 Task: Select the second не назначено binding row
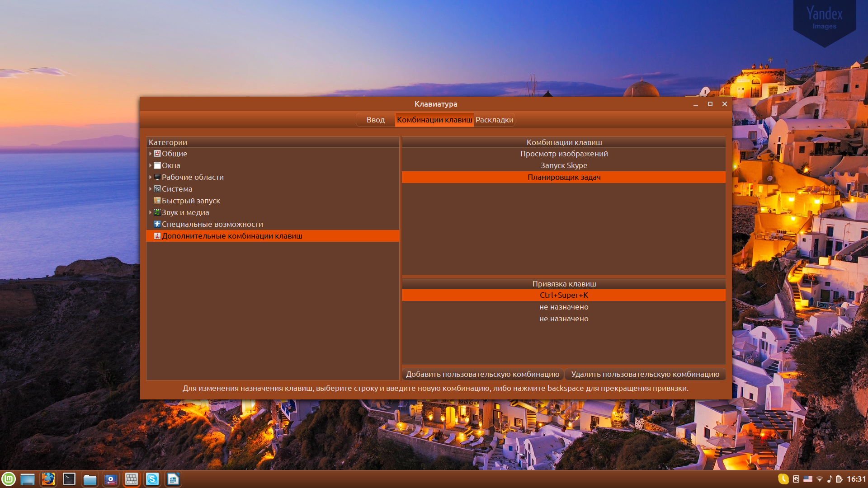tap(563, 319)
